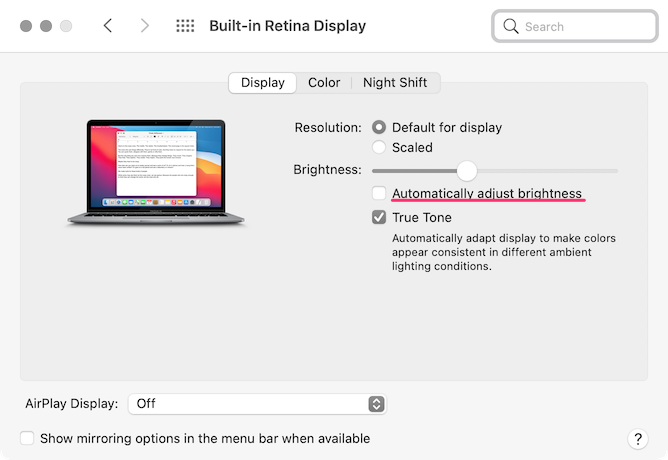Select Default for display resolution

click(x=379, y=127)
